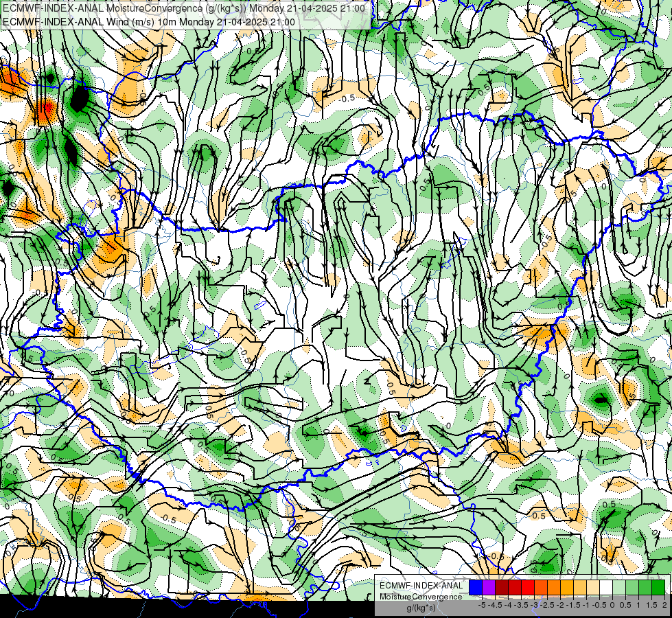Click the Wind (m/s) 10m title line
This screenshot has width=672, height=618.
pyautogui.click(x=149, y=22)
